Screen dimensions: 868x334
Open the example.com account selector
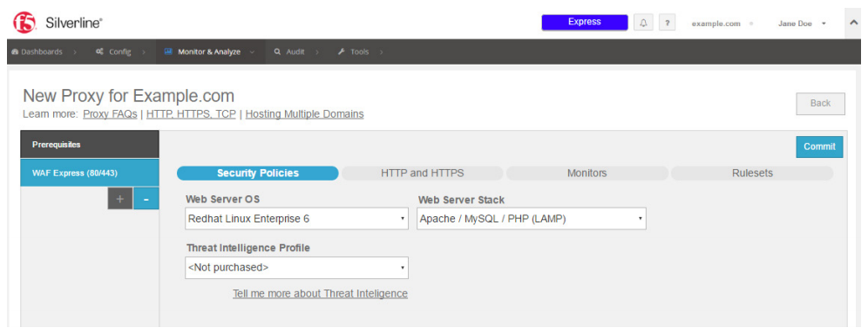point(722,24)
